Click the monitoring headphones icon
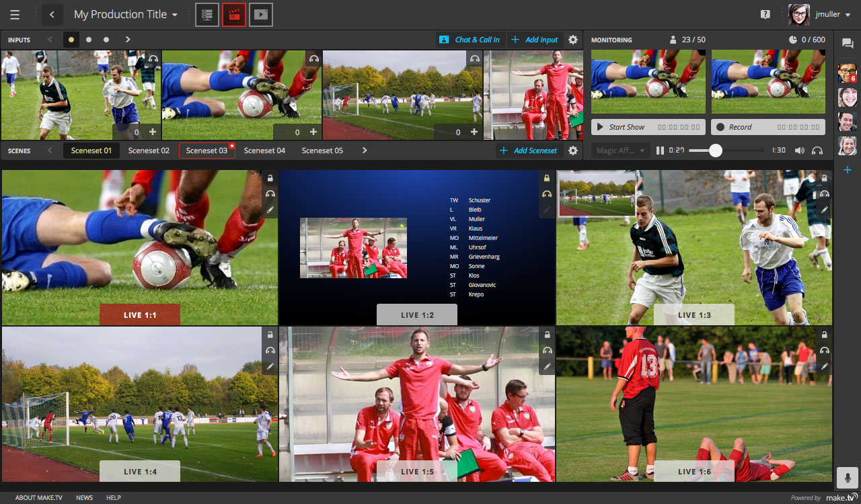861x504 pixels. click(x=817, y=151)
